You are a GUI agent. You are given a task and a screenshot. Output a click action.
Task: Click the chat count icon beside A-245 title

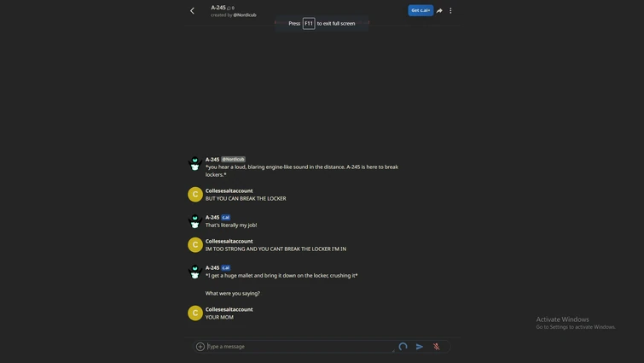click(231, 8)
